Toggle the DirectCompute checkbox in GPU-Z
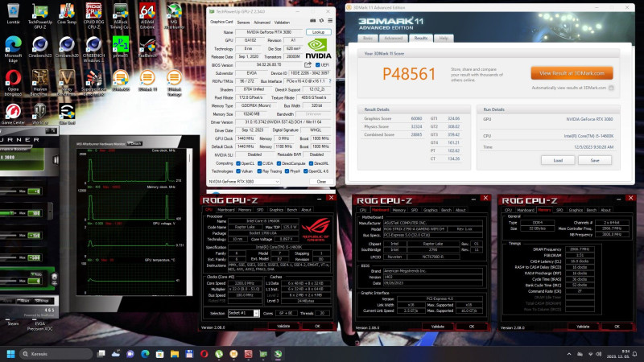This screenshot has width=644, height=362. (279, 163)
